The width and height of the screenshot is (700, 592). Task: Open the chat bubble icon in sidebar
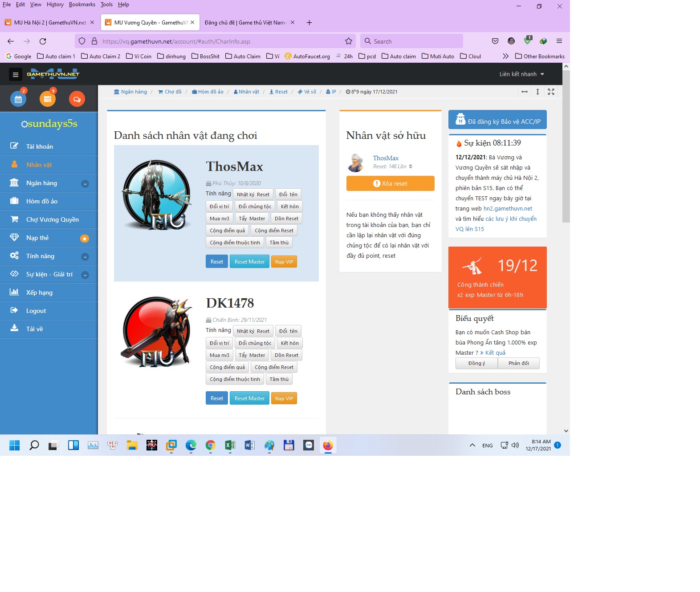click(x=77, y=99)
